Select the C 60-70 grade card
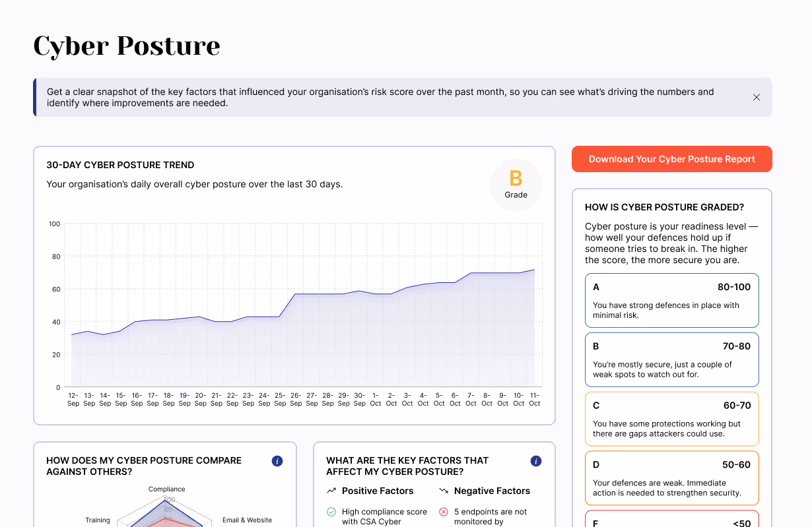Screen dimensions: 812x527 point(671,419)
